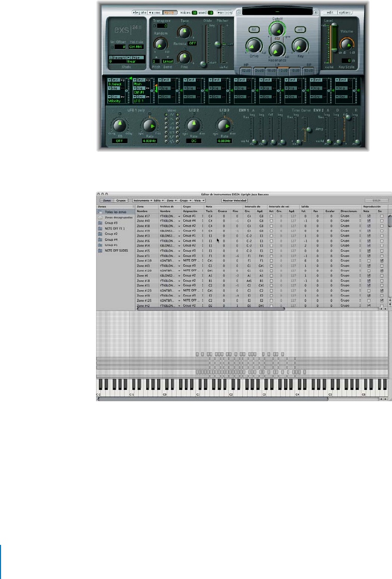The height and width of the screenshot is (579, 392).
Task: Toggle the unison button
Action: (225, 12)
